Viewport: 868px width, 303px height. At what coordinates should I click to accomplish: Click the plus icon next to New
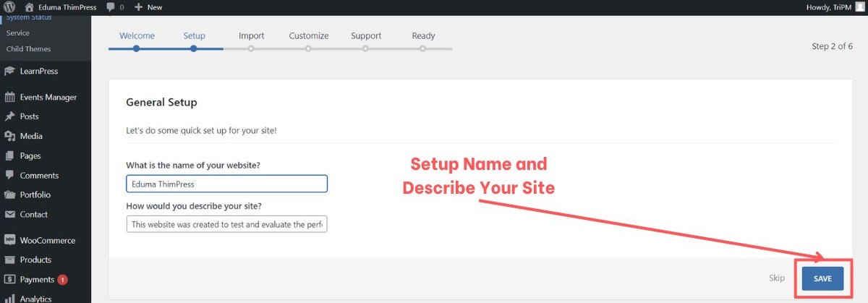coord(138,7)
